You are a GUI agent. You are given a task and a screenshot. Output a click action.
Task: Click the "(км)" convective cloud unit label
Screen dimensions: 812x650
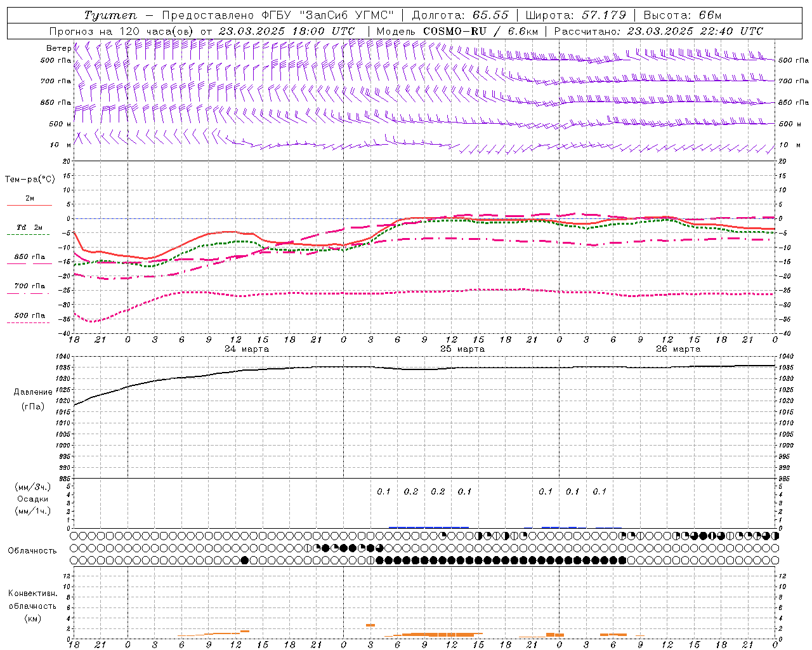[32, 618]
